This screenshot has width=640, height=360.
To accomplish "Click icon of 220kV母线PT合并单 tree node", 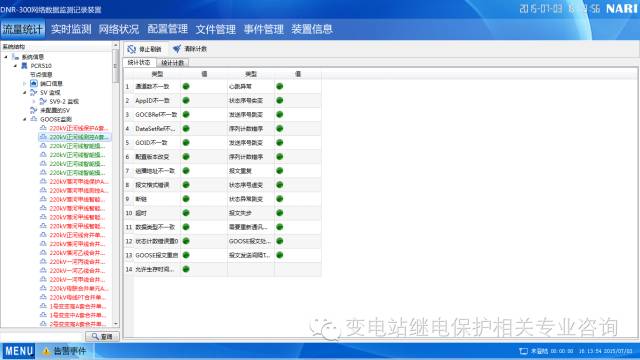I will pyautogui.click(x=43, y=297).
